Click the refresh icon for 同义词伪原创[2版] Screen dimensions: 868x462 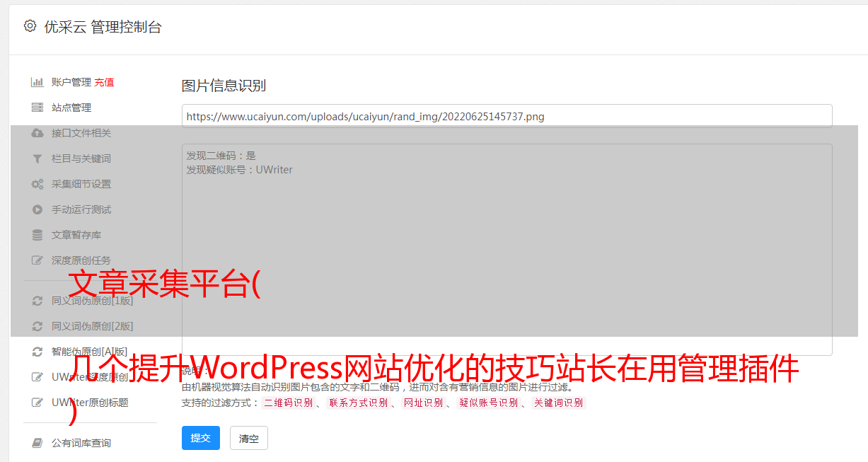[x=37, y=326]
